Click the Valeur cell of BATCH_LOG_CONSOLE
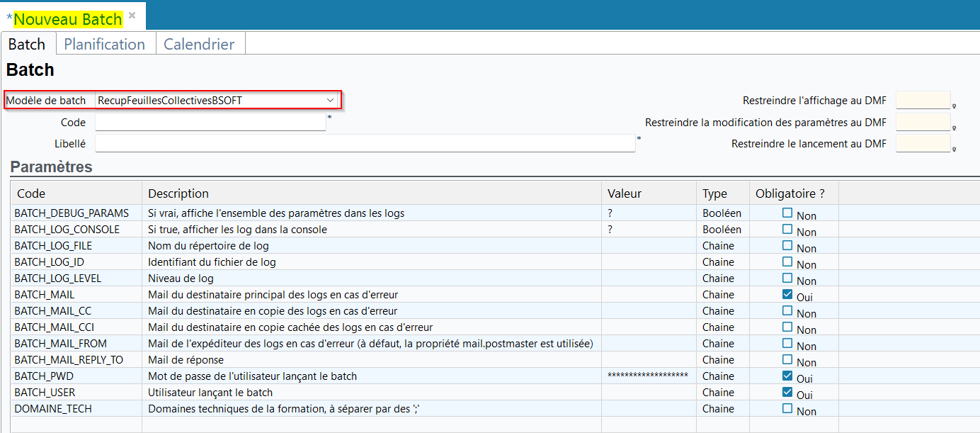 (648, 230)
